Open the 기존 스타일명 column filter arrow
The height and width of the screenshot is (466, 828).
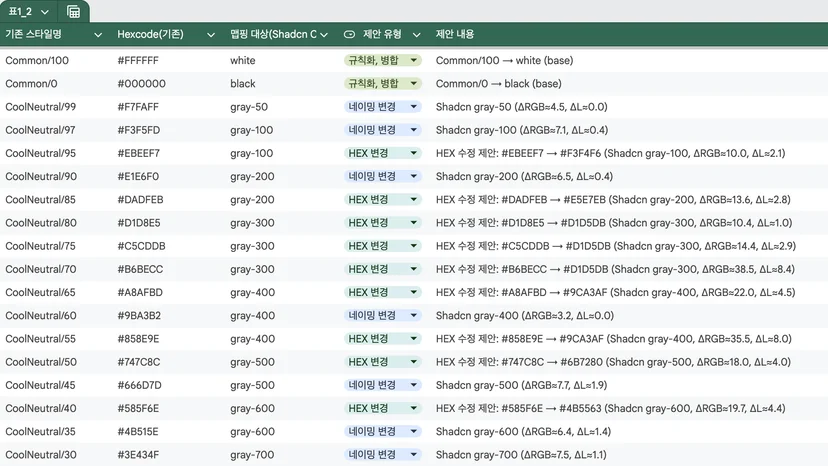(x=98, y=35)
